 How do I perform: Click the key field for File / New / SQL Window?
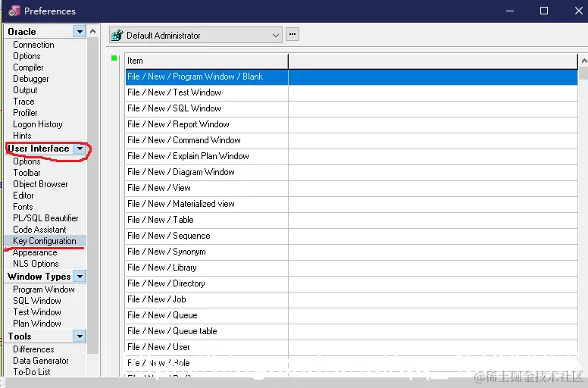tap(433, 108)
